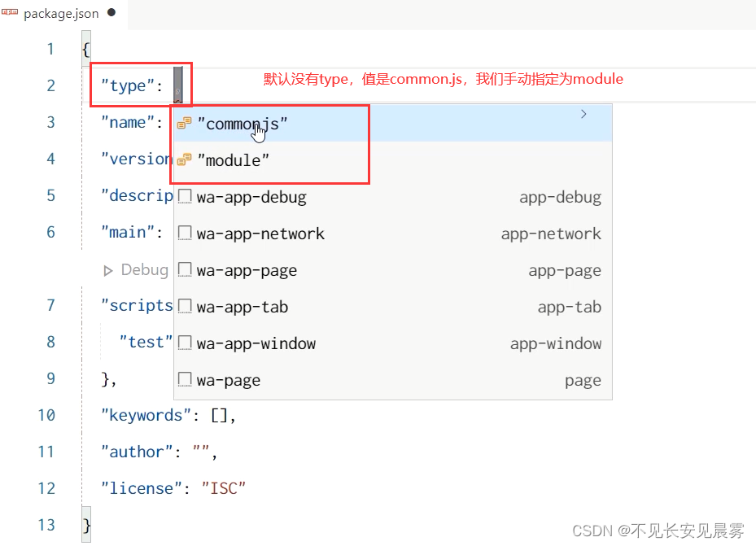The width and height of the screenshot is (756, 546).
Task: Click the Debug play triangle icon
Action: (108, 270)
